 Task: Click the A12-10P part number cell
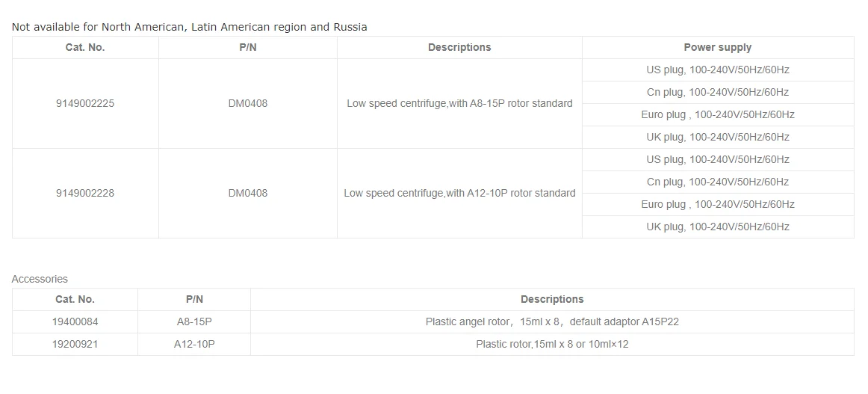(194, 344)
